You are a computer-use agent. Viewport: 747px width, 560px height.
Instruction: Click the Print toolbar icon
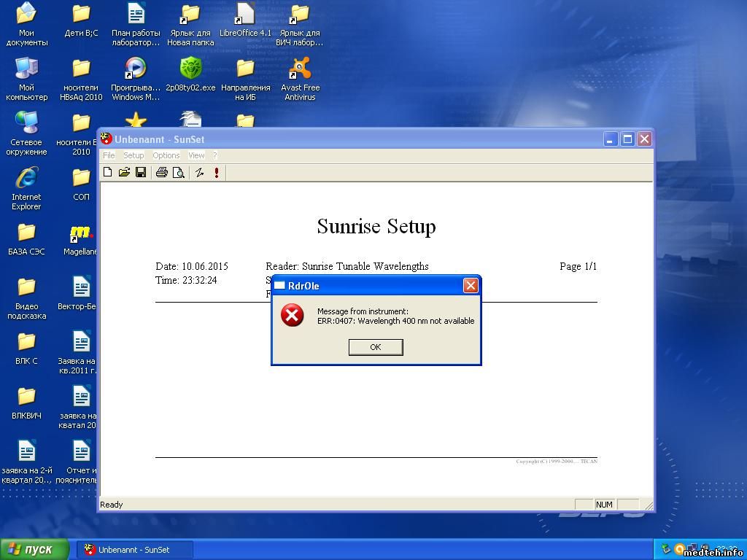click(162, 172)
